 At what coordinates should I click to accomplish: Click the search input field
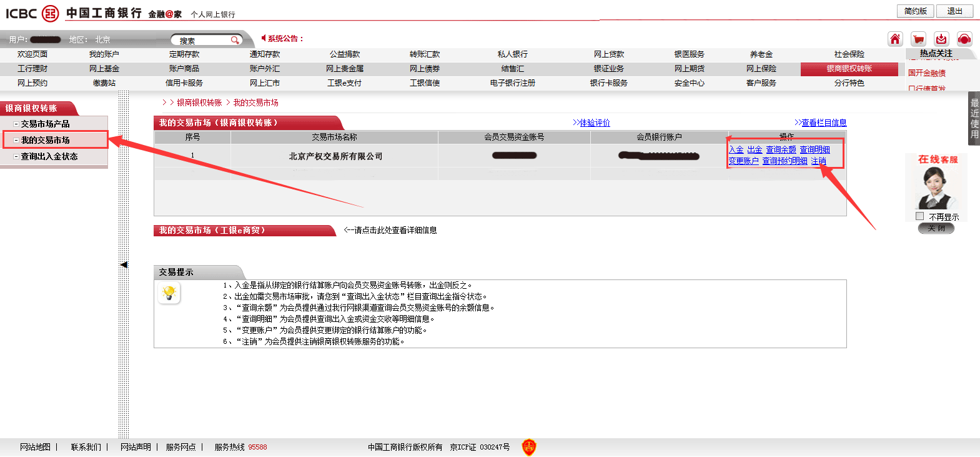(x=201, y=40)
